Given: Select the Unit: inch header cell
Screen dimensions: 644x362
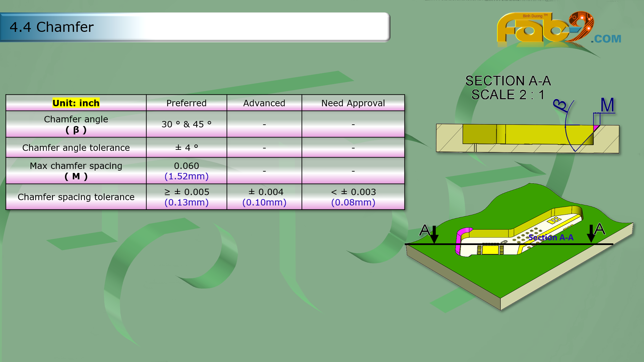Looking at the screenshot, I should pyautogui.click(x=76, y=103).
